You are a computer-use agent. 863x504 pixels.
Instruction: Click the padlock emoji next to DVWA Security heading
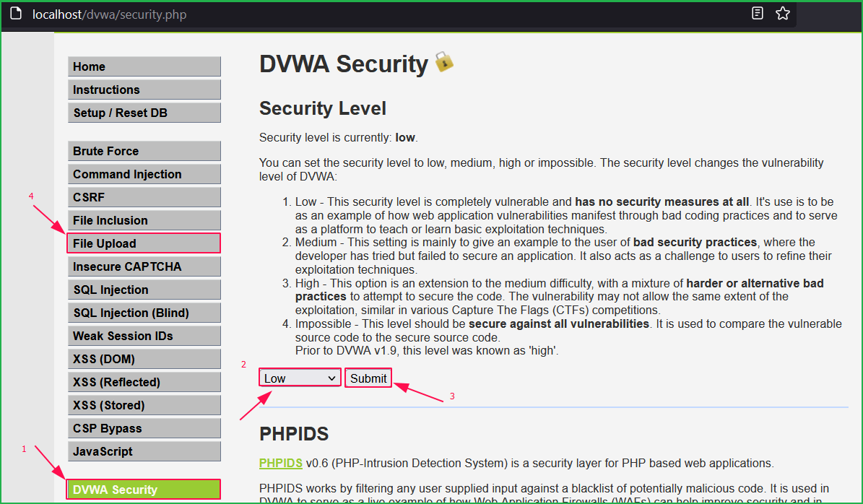[445, 63]
